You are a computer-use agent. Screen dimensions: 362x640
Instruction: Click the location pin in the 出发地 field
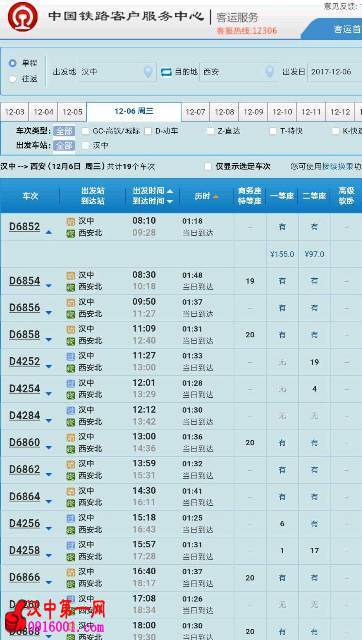[148, 72]
